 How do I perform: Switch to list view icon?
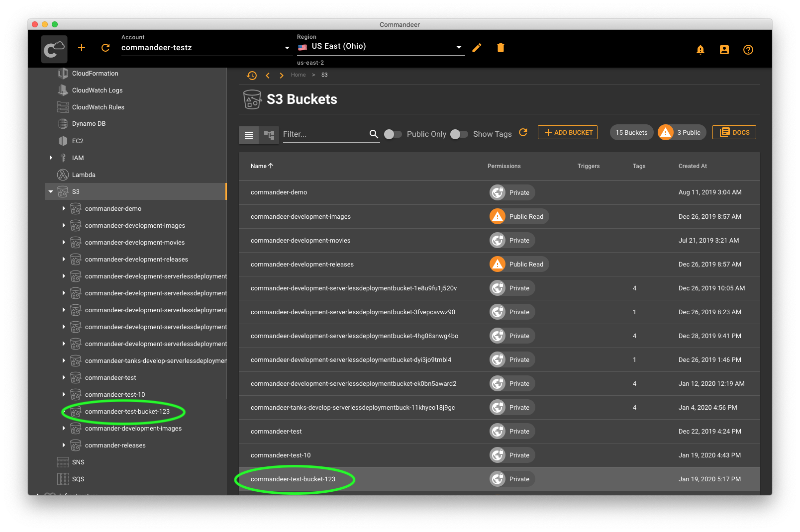(x=249, y=135)
